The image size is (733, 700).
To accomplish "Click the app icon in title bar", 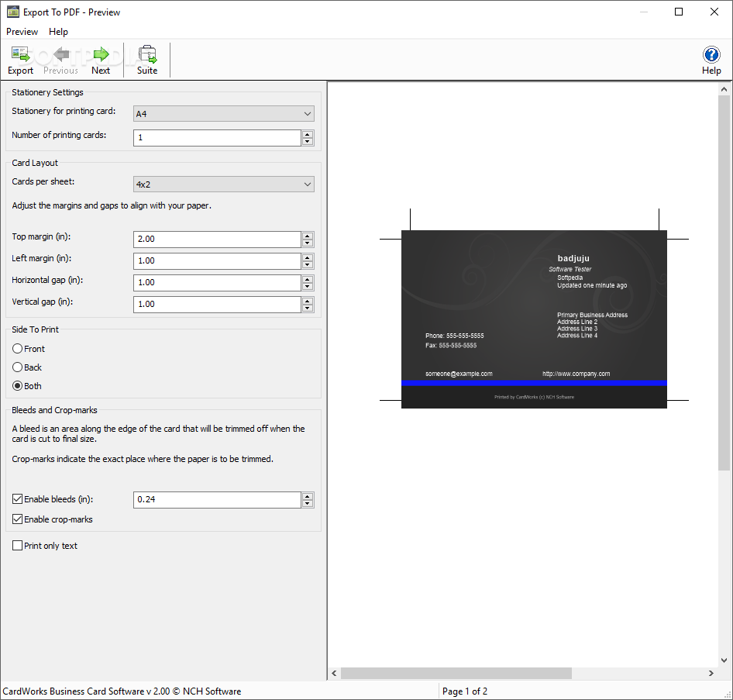I will 12,12.
